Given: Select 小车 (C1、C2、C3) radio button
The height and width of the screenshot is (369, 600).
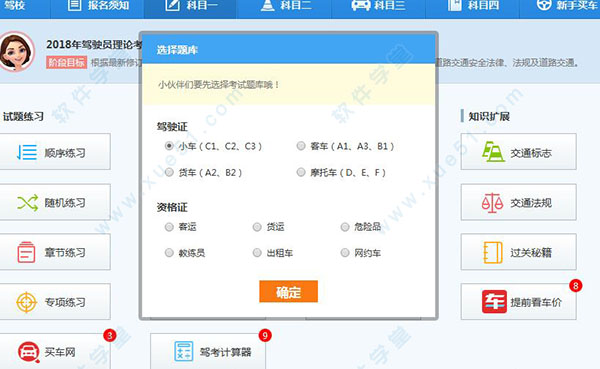Looking at the screenshot, I should click(x=169, y=146).
